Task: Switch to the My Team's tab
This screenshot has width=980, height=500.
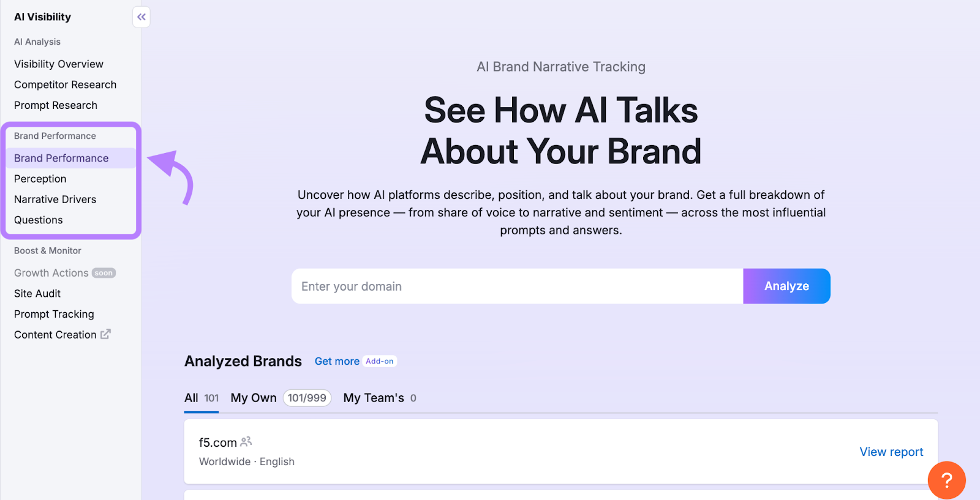Action: pos(374,398)
